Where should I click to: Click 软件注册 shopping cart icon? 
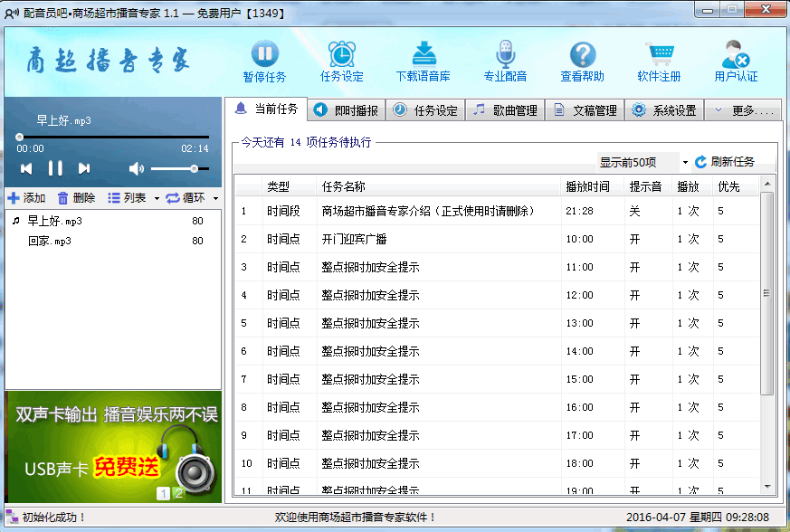(x=659, y=54)
